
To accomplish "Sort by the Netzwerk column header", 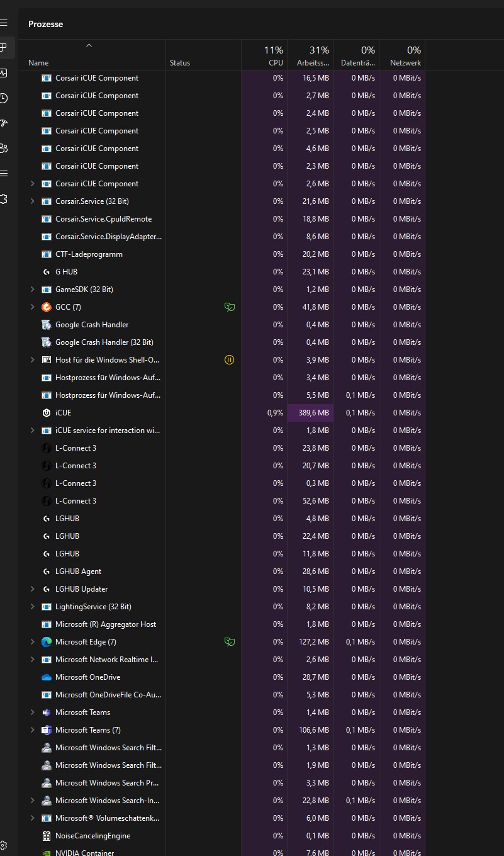I will point(402,55).
